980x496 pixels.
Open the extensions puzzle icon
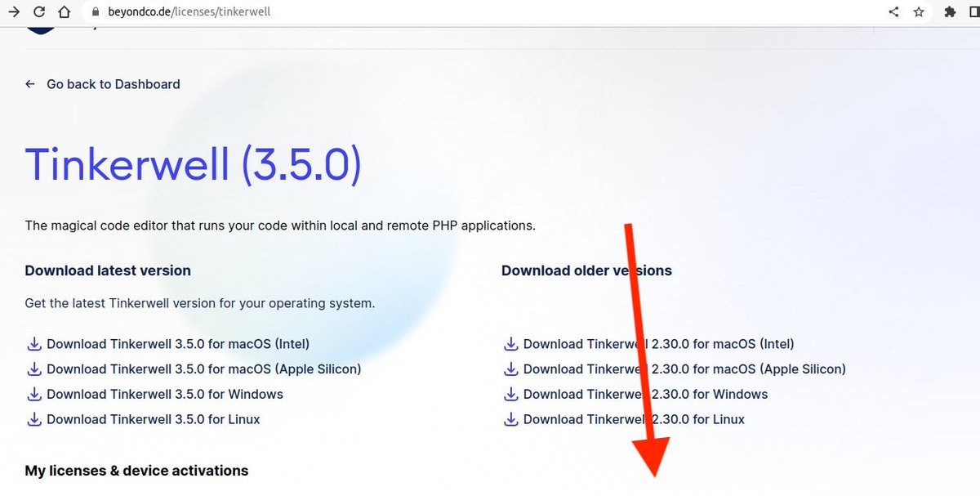point(949,12)
